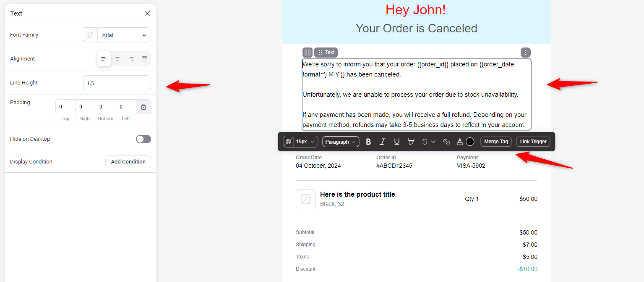Insert a link with the link icon

[446, 142]
